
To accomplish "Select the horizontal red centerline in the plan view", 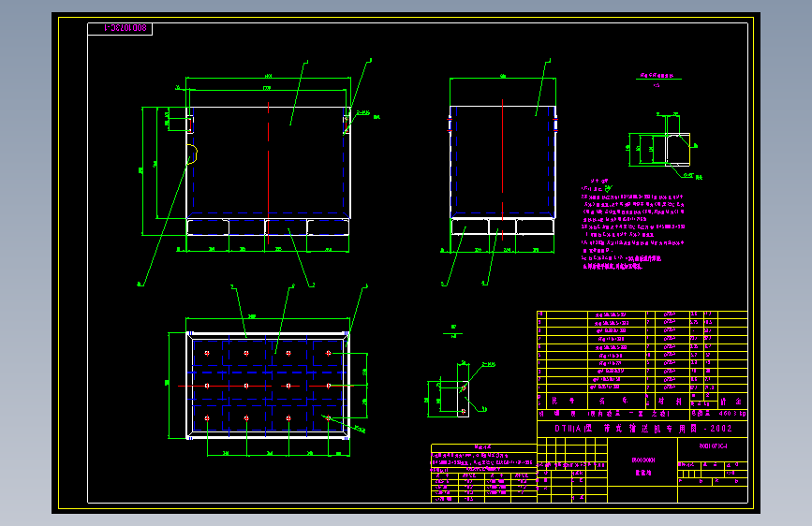I will pos(266,386).
